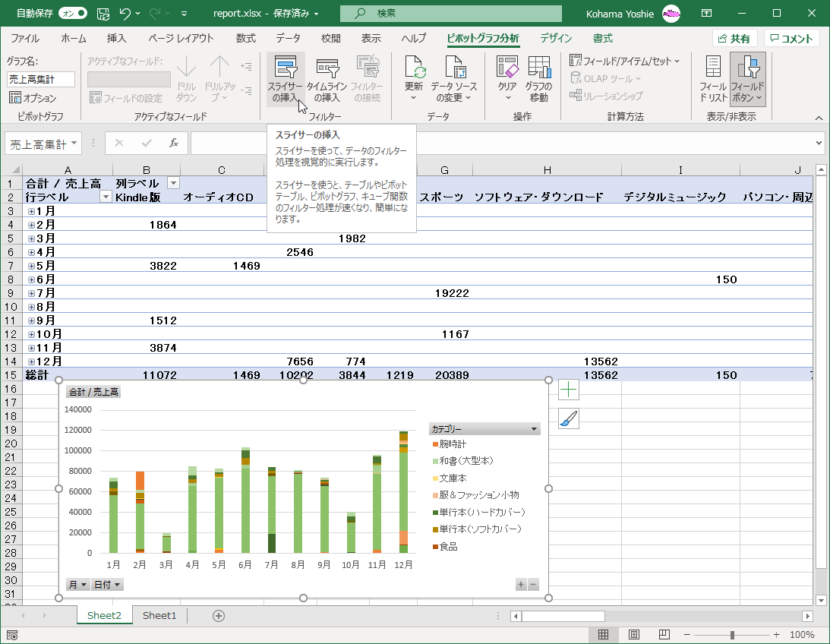Click the zoom slider in status bar

(732, 635)
